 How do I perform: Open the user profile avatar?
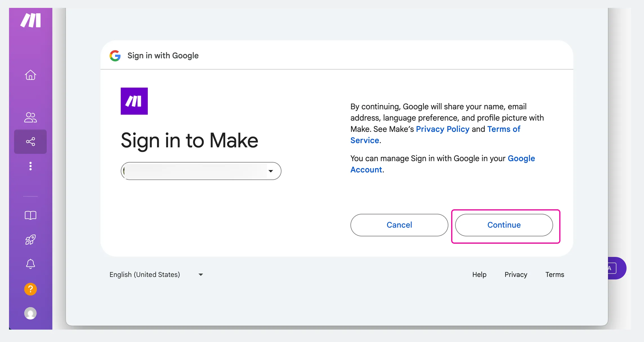coord(30,313)
